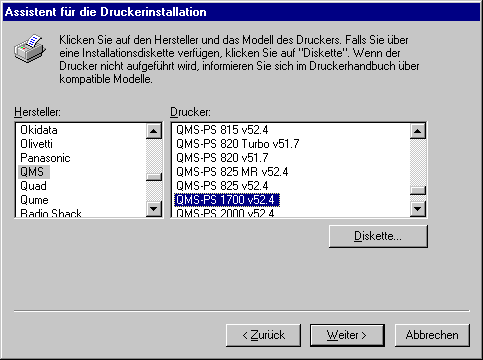Open the Diskette... driver dialog

coord(378,236)
